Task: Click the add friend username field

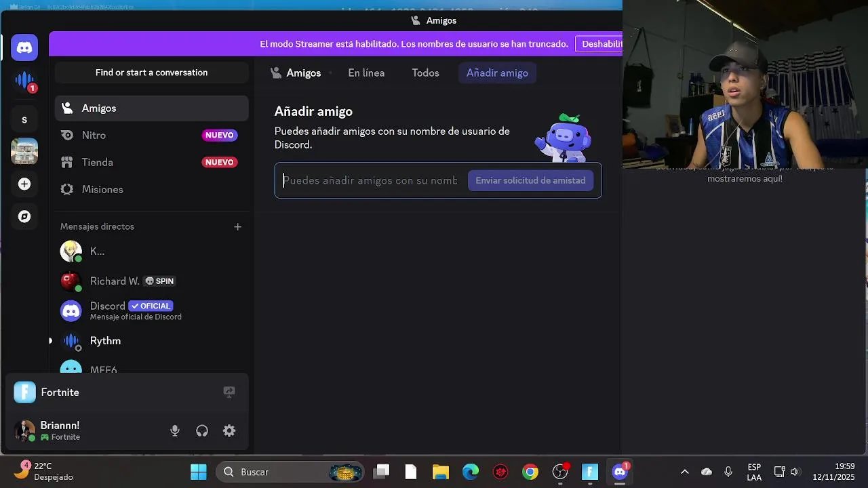Action: click(370, 180)
